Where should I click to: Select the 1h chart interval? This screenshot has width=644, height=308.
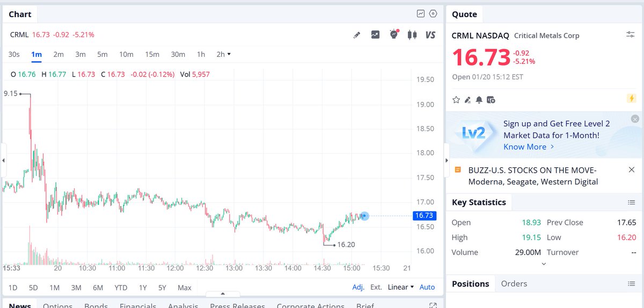(201, 54)
